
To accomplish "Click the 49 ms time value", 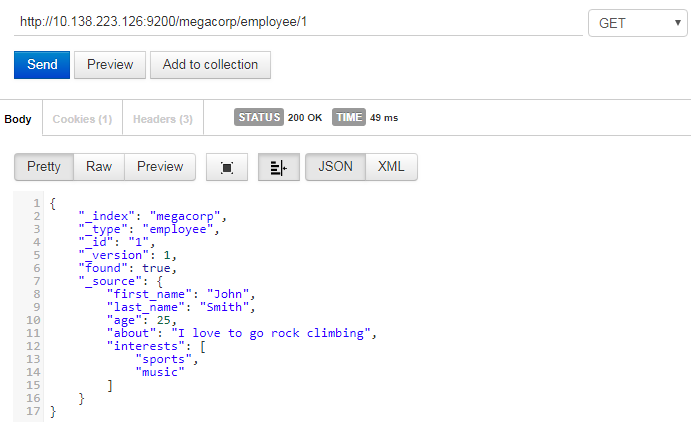I will pyautogui.click(x=384, y=118).
